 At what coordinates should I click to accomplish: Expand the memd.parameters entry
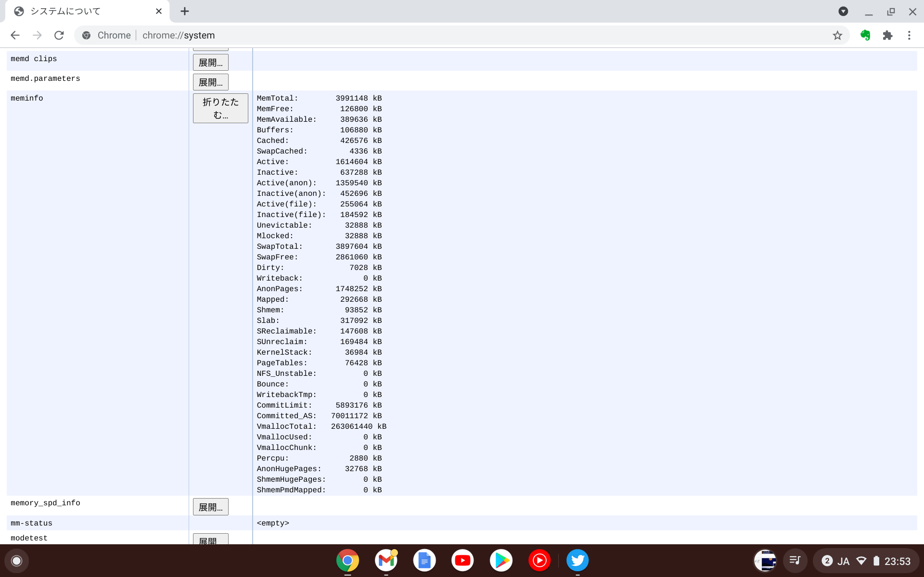coord(210,82)
